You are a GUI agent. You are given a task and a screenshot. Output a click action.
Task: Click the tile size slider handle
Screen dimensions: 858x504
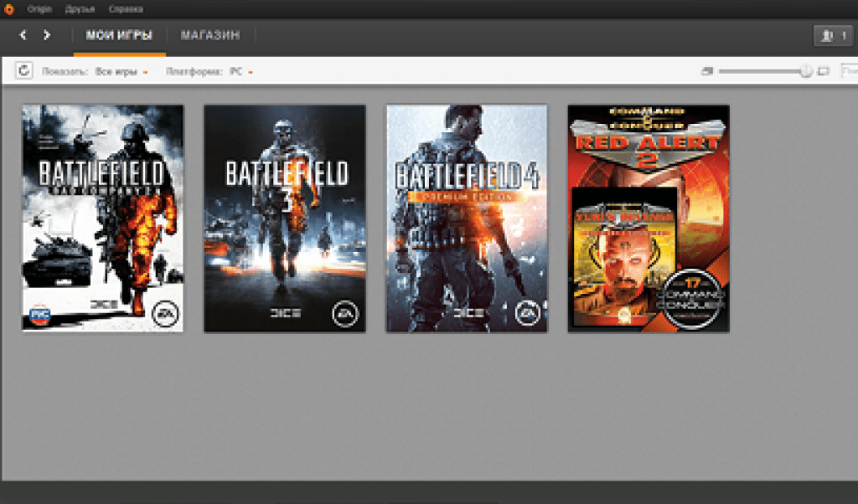pos(806,72)
